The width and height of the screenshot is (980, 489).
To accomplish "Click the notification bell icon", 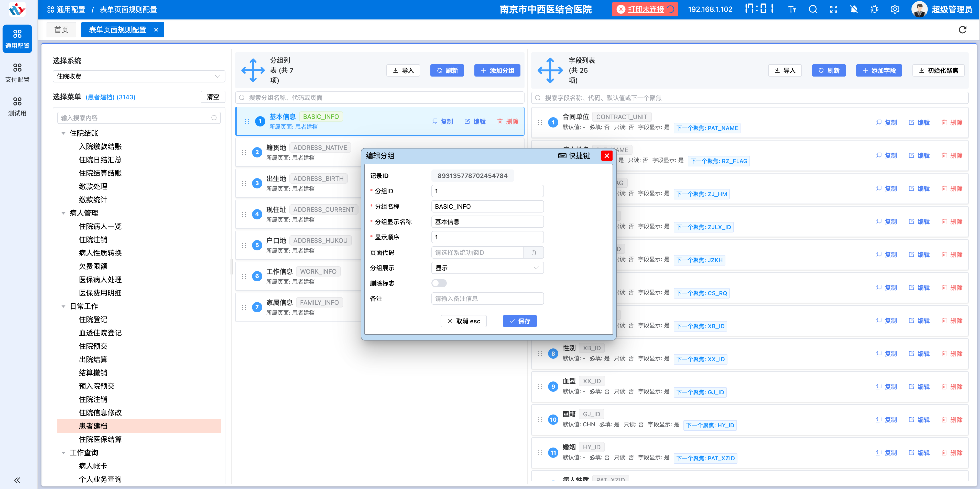I will click(854, 9).
